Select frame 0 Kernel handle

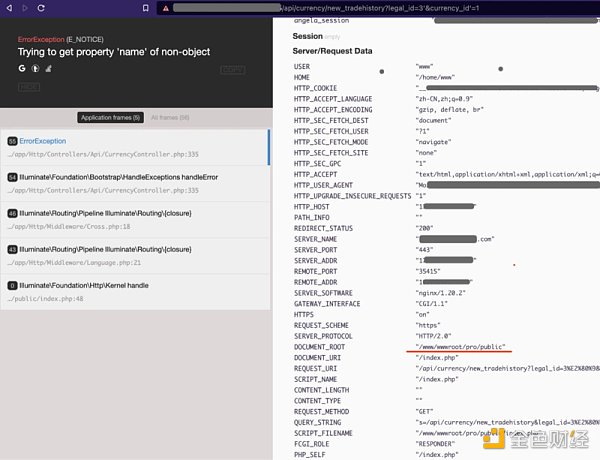tap(135, 291)
